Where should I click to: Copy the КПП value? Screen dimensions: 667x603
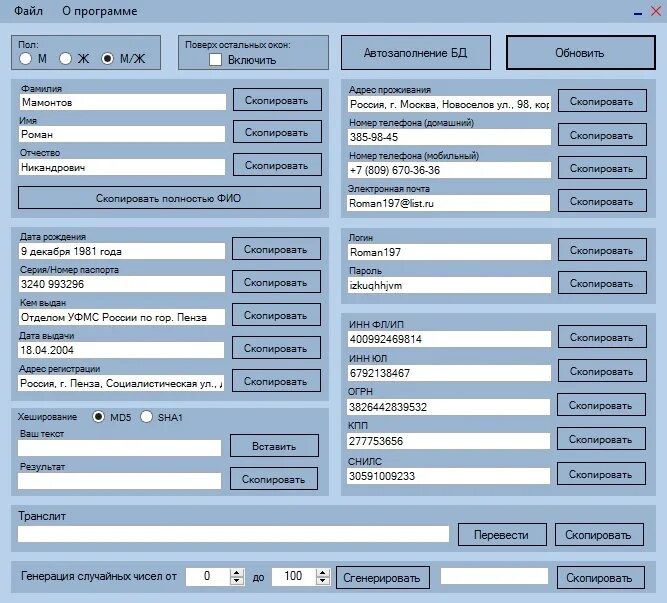point(601,439)
